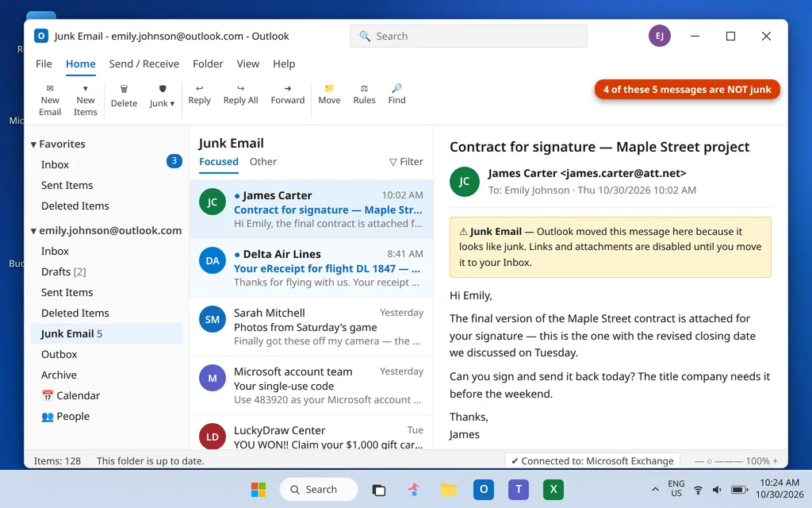Open Sarah Mitchell's photos email
Viewport: 812px width, 508px height.
(x=311, y=326)
